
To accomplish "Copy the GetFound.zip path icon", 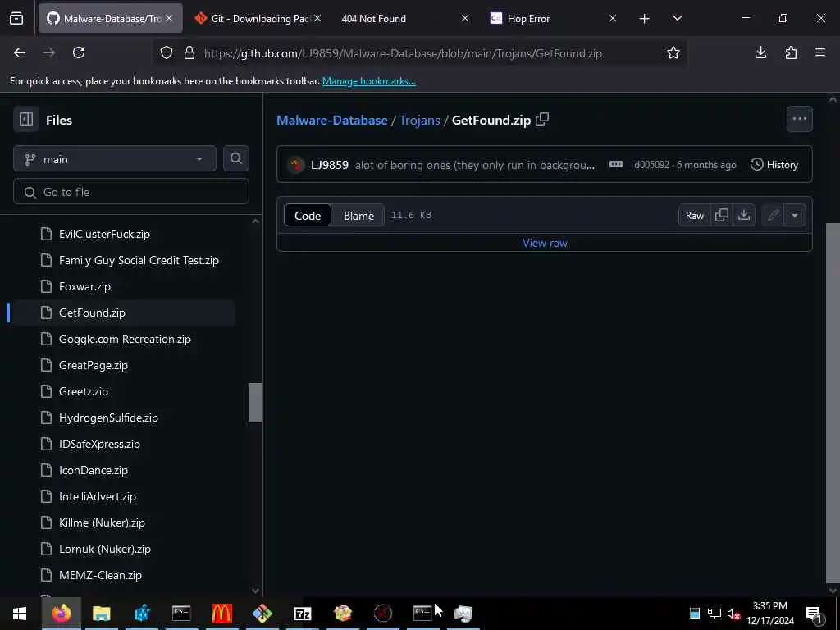I will [x=542, y=120].
